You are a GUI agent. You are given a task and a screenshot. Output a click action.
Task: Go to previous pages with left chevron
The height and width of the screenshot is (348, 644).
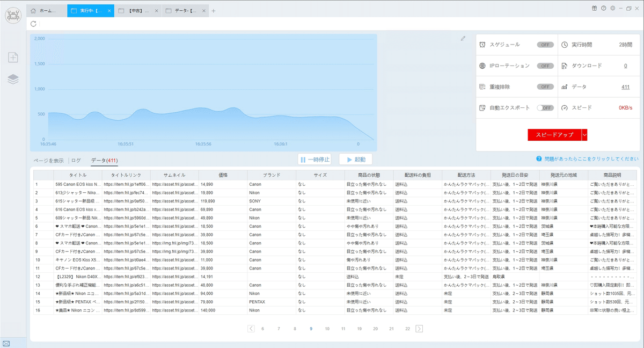(251, 329)
